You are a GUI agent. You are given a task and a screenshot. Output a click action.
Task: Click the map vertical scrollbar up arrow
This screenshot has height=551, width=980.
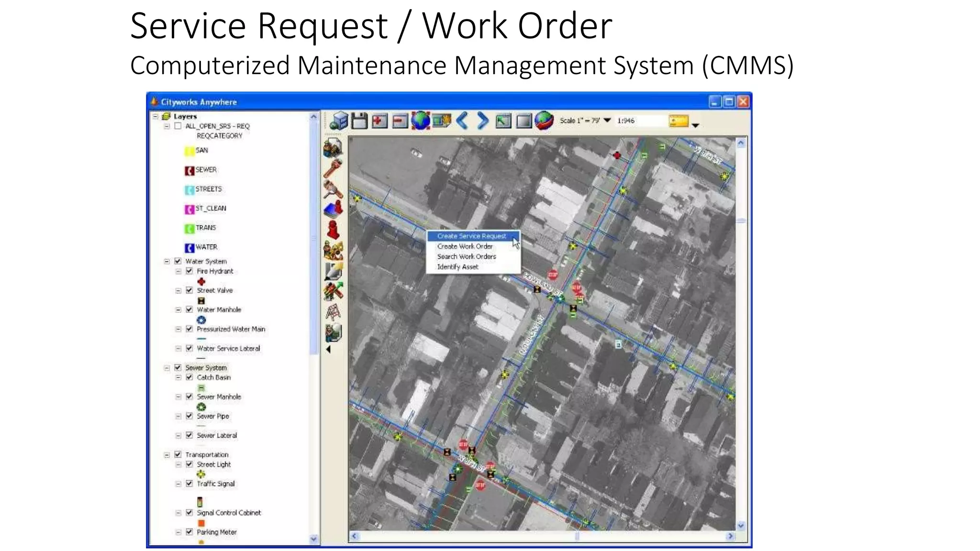(741, 143)
